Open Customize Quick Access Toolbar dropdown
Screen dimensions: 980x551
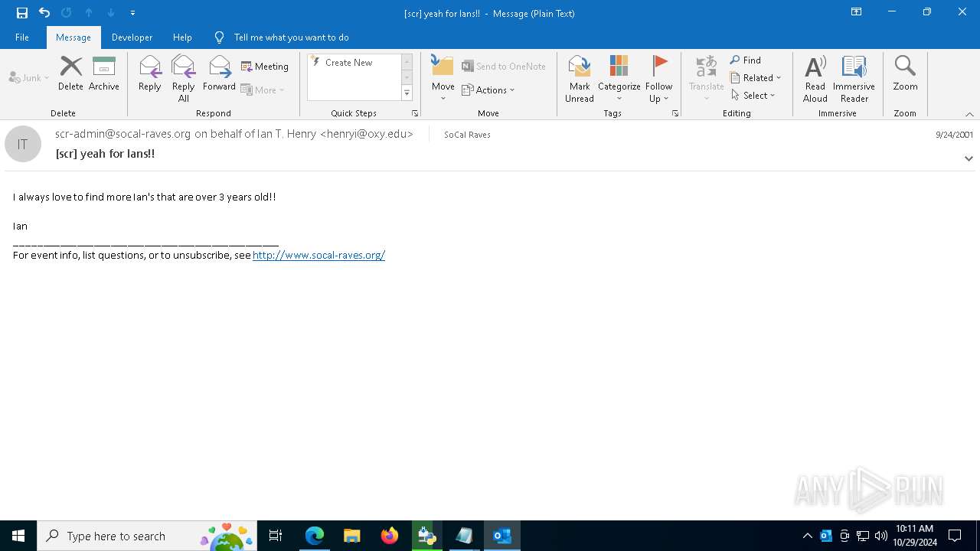pyautogui.click(x=132, y=13)
